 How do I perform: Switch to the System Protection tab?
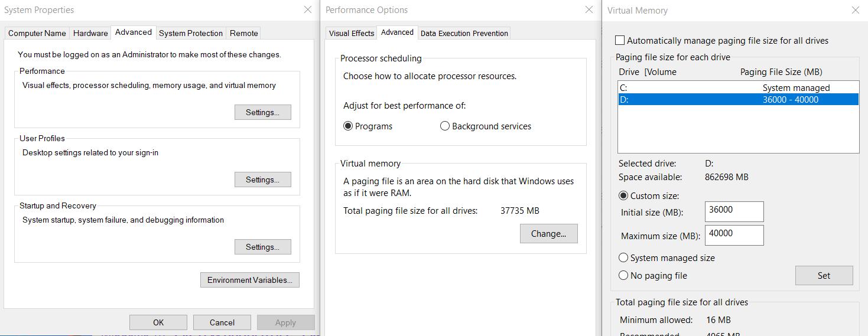[x=191, y=34]
